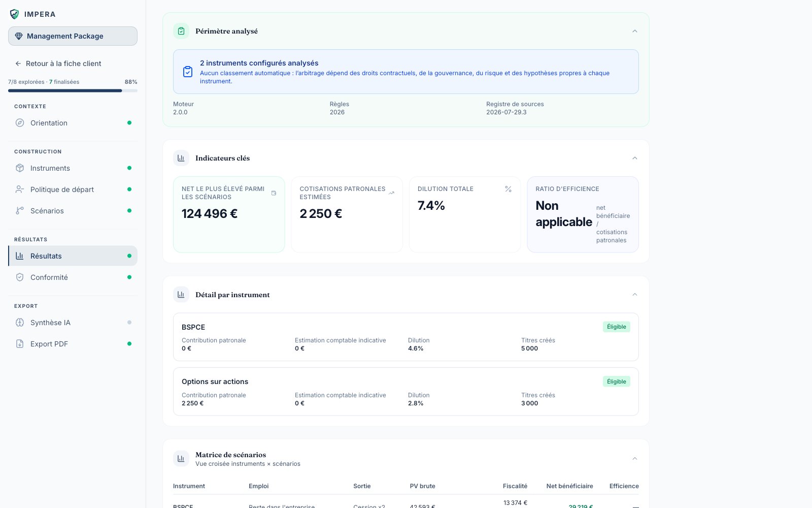The height and width of the screenshot is (508, 812).
Task: Click the shield icon next to Conformité
Action: pyautogui.click(x=20, y=277)
